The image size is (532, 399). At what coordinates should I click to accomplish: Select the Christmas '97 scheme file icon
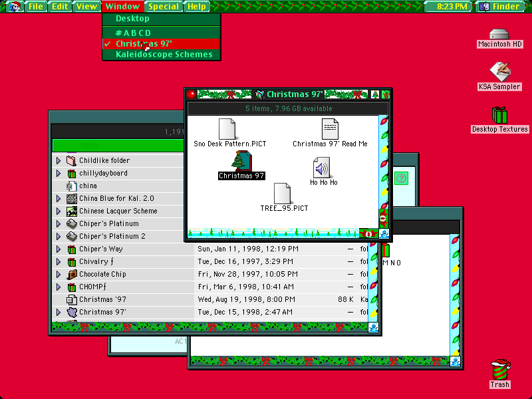(71, 300)
